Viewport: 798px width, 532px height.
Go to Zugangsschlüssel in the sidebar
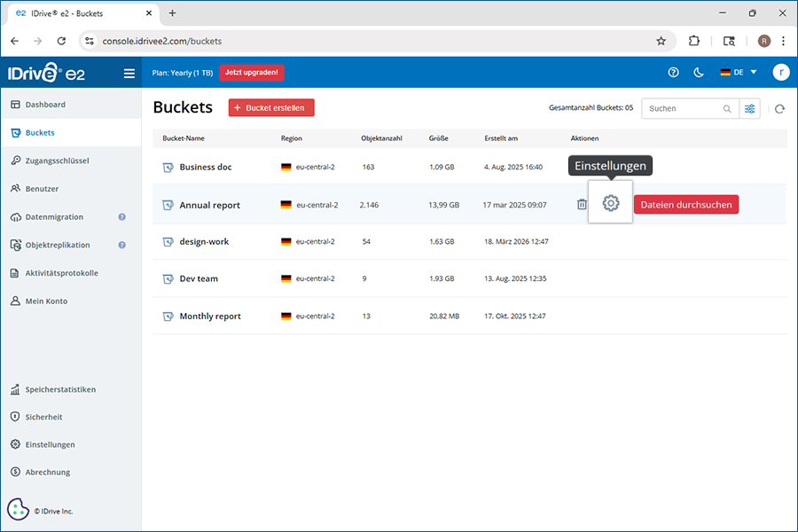point(57,160)
